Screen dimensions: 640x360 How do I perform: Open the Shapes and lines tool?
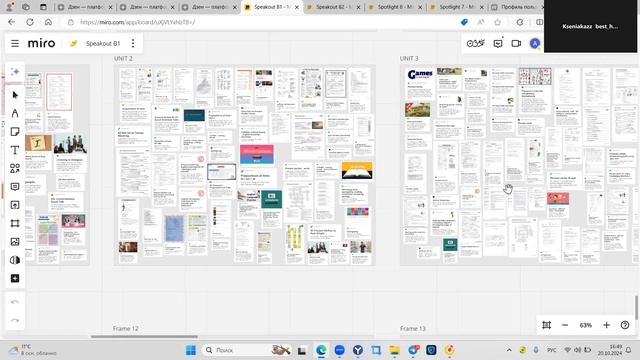pyautogui.click(x=15, y=168)
